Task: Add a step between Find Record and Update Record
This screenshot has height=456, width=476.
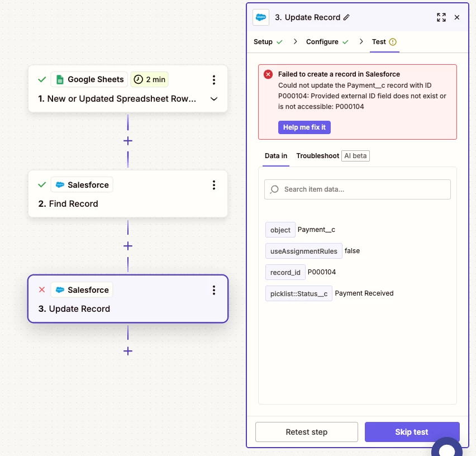Action: coord(128,246)
